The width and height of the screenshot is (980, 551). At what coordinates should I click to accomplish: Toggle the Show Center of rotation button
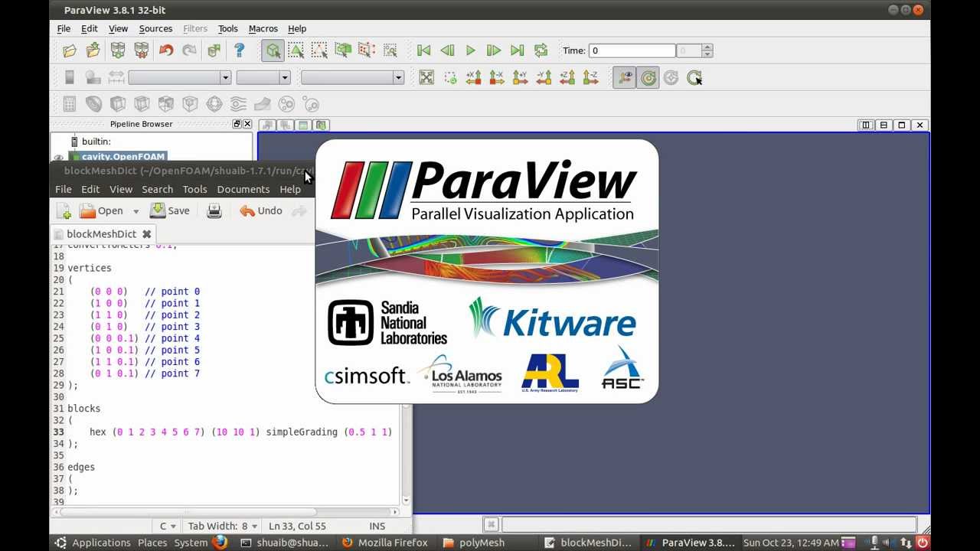point(648,77)
